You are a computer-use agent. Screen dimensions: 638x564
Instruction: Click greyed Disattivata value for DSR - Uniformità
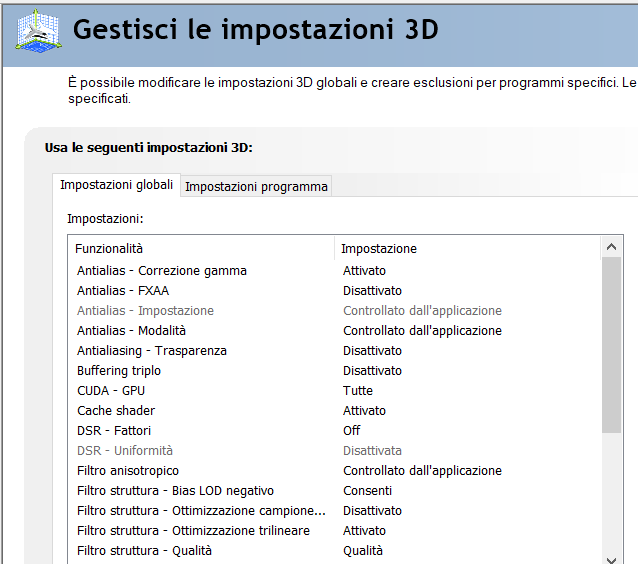point(372,450)
